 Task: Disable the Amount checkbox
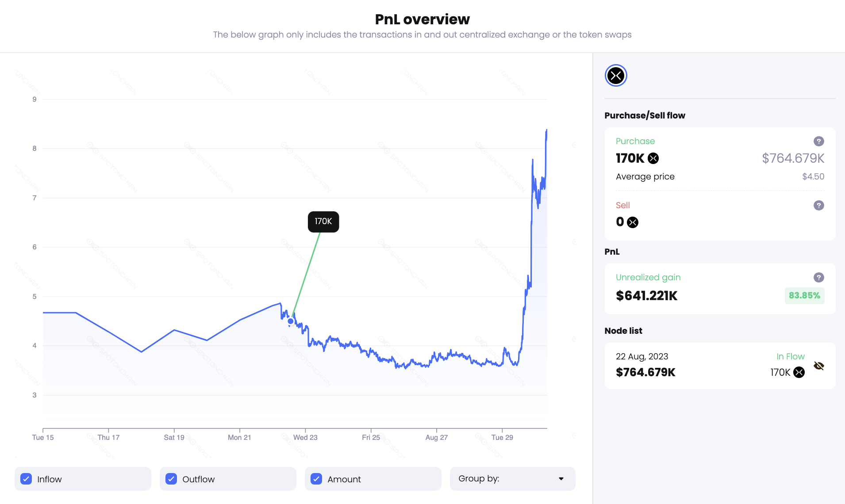(316, 479)
